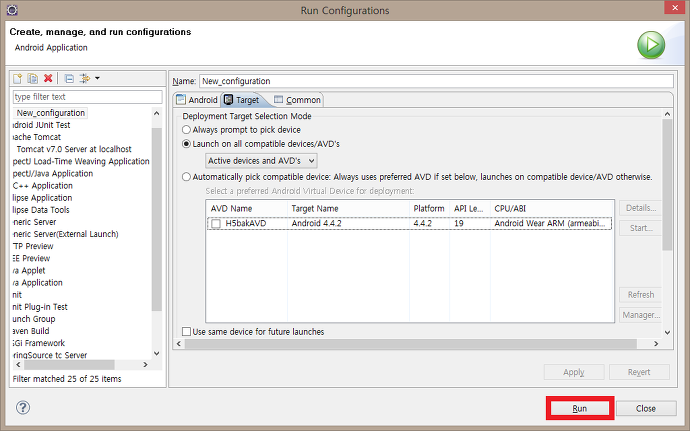Select HTTP Preview tree item

33,246
